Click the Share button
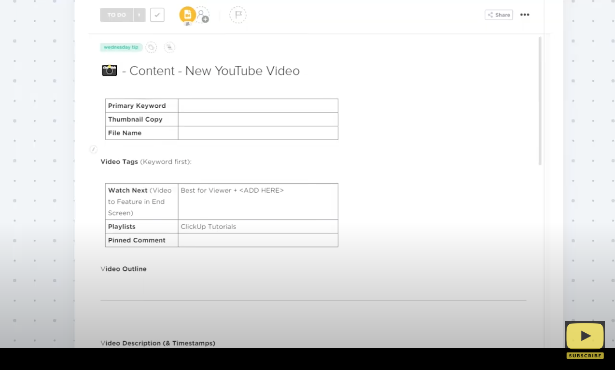 (x=499, y=15)
